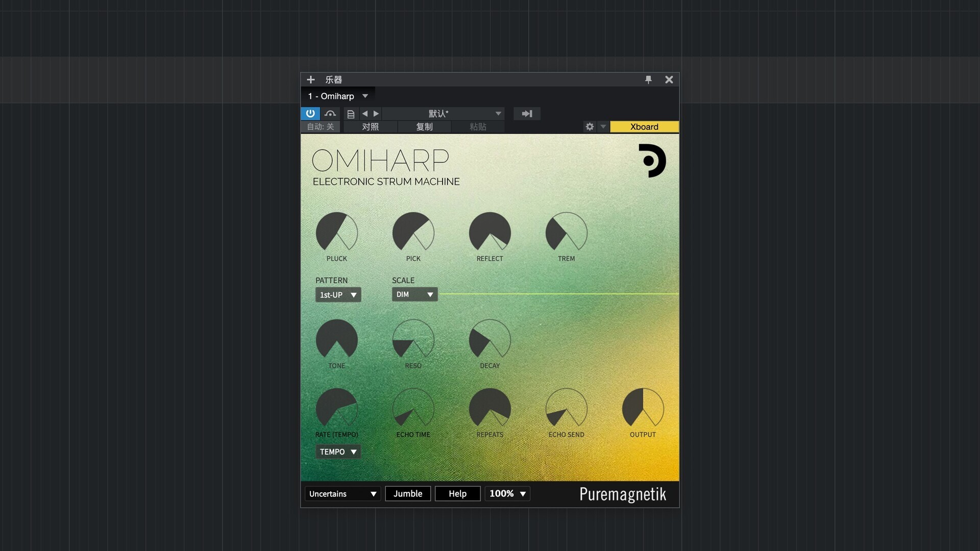This screenshot has width=980, height=551.
Task: Open the SCALE DIM dropdown
Action: tap(415, 294)
